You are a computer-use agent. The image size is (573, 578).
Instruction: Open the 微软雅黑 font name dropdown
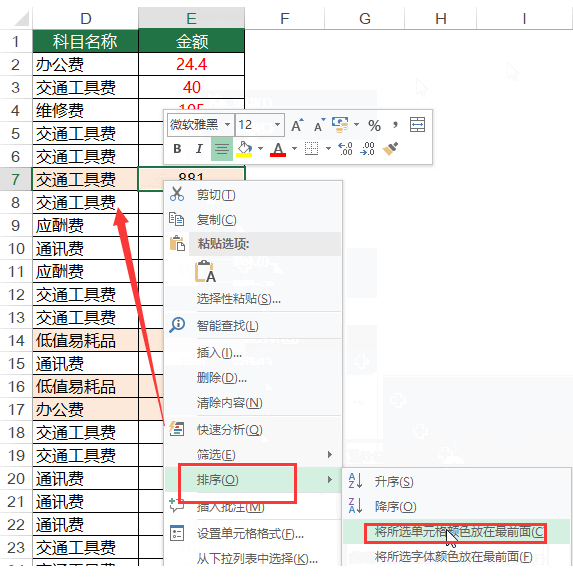coord(228,125)
